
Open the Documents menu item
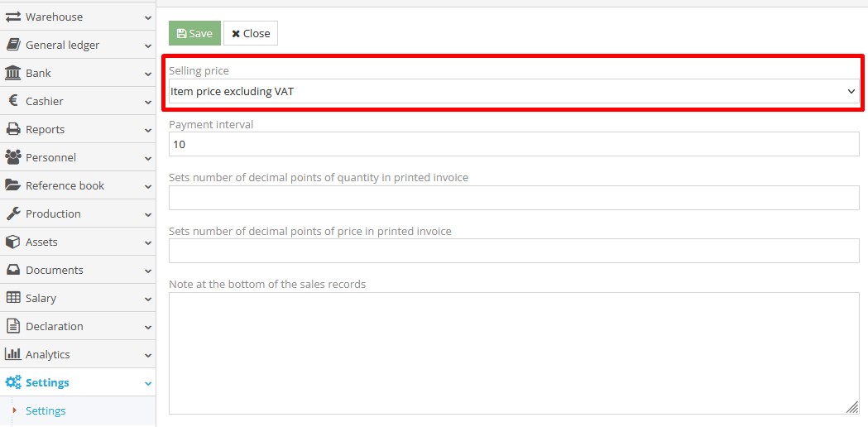55,270
